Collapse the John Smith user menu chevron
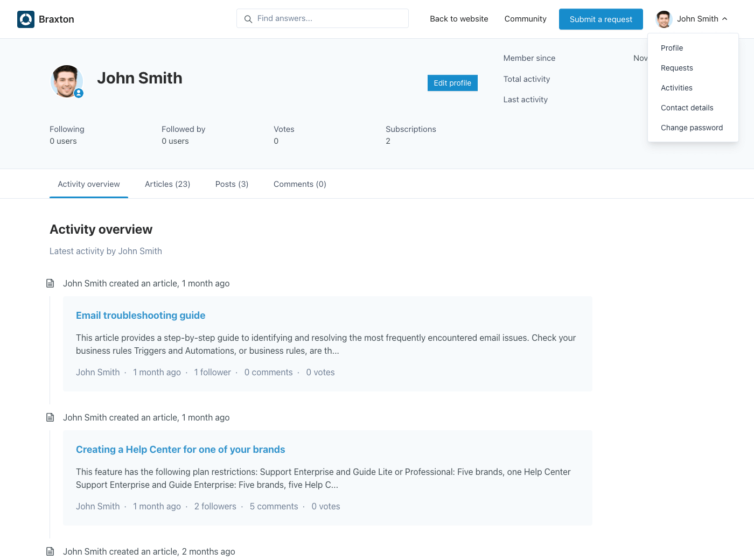The width and height of the screenshot is (754, 560). coord(725,19)
